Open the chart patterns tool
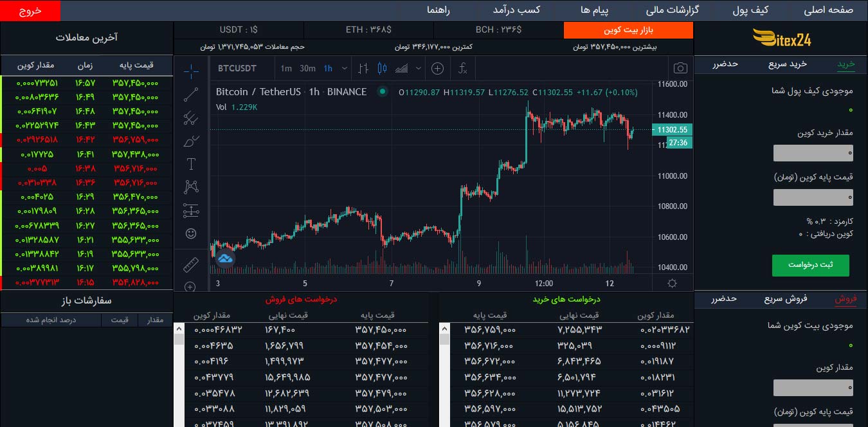This screenshot has width=868, height=427. [x=191, y=187]
